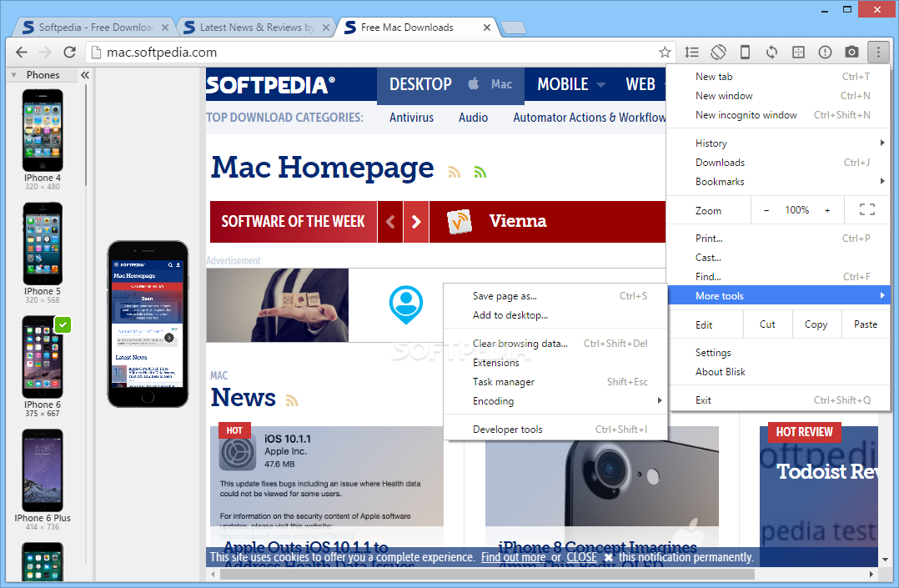Open the three-dot main menu button
Viewport: 899px width, 588px height.
pyautogui.click(x=878, y=53)
